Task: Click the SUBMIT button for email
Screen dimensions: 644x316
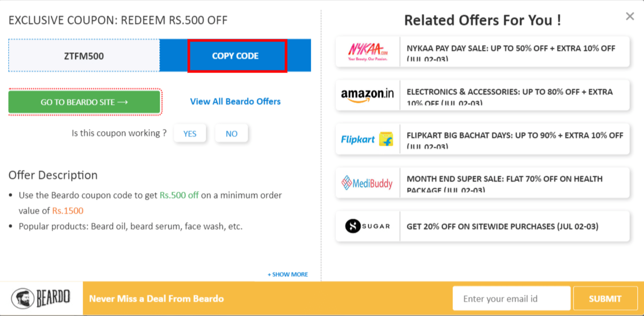Action: point(605,298)
